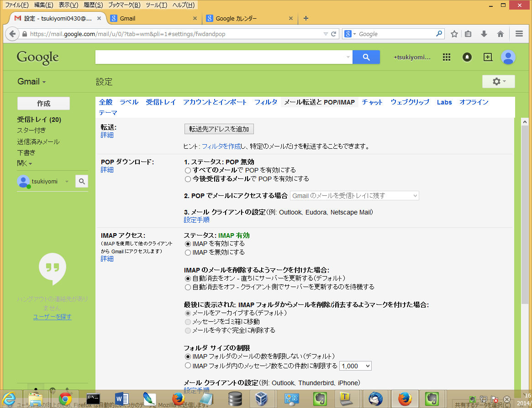Open Thunderbird from the taskbar
This screenshot has height=408, width=532.
click(375, 399)
